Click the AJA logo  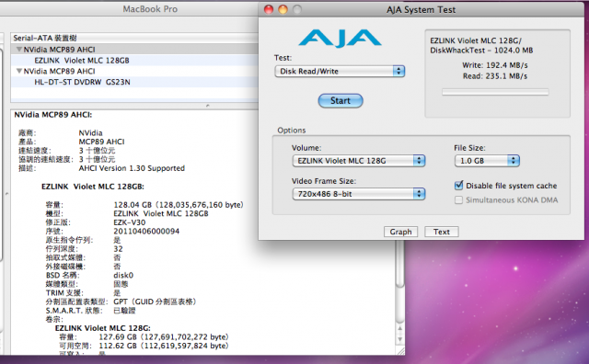(340, 39)
